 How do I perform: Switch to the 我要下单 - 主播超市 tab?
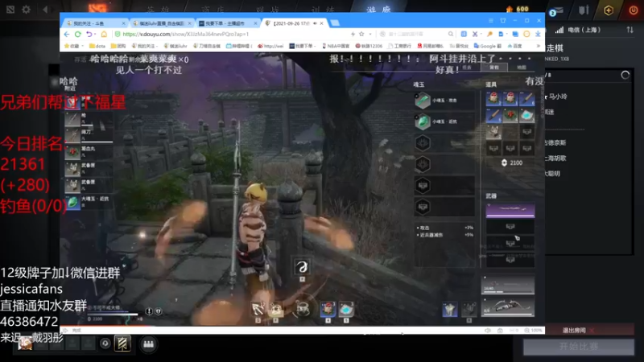point(228,23)
